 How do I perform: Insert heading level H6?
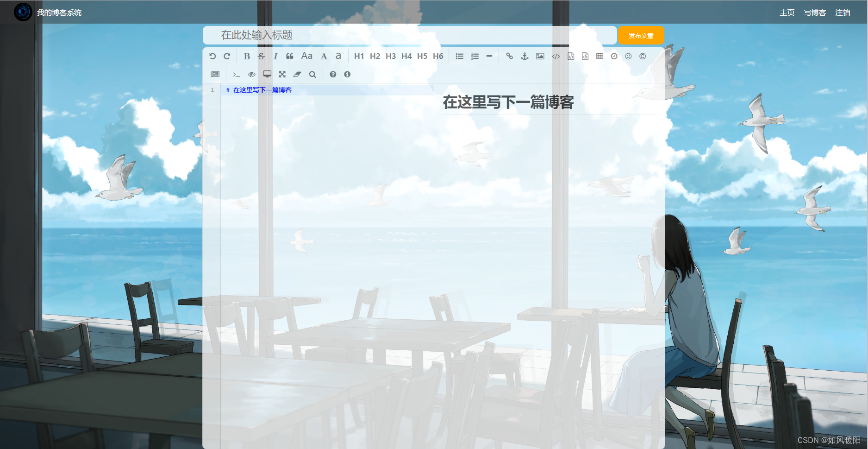[x=438, y=56]
